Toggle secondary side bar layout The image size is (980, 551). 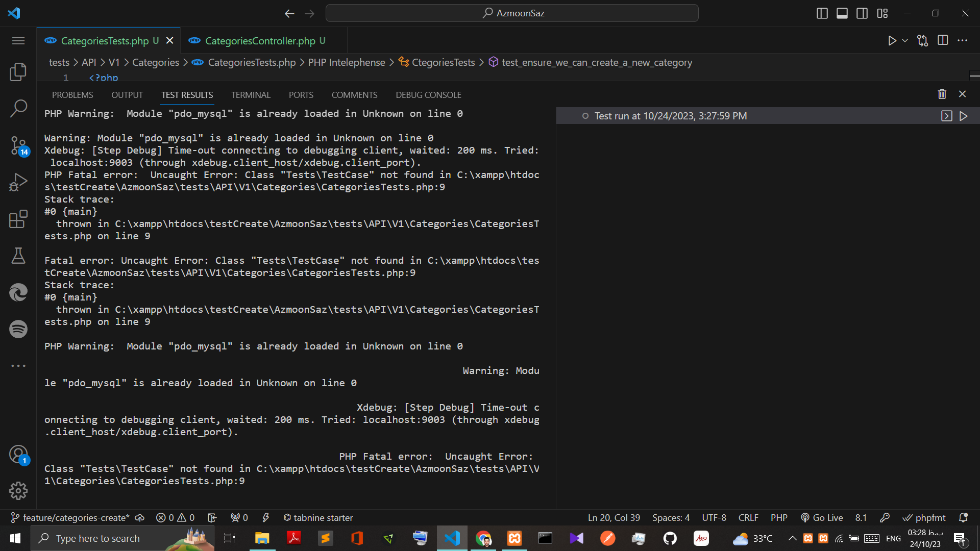(862, 13)
